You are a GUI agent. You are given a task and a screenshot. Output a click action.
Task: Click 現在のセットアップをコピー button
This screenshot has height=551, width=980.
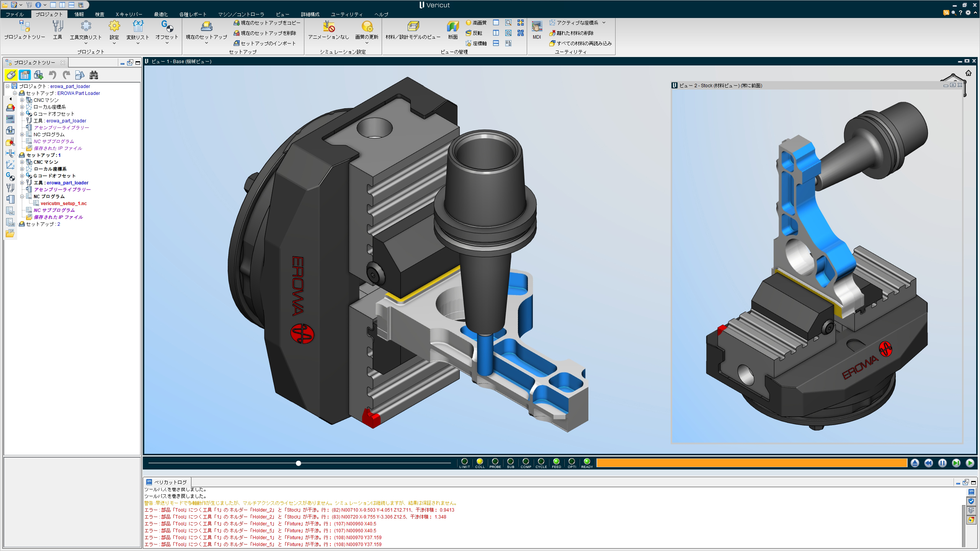267,23
